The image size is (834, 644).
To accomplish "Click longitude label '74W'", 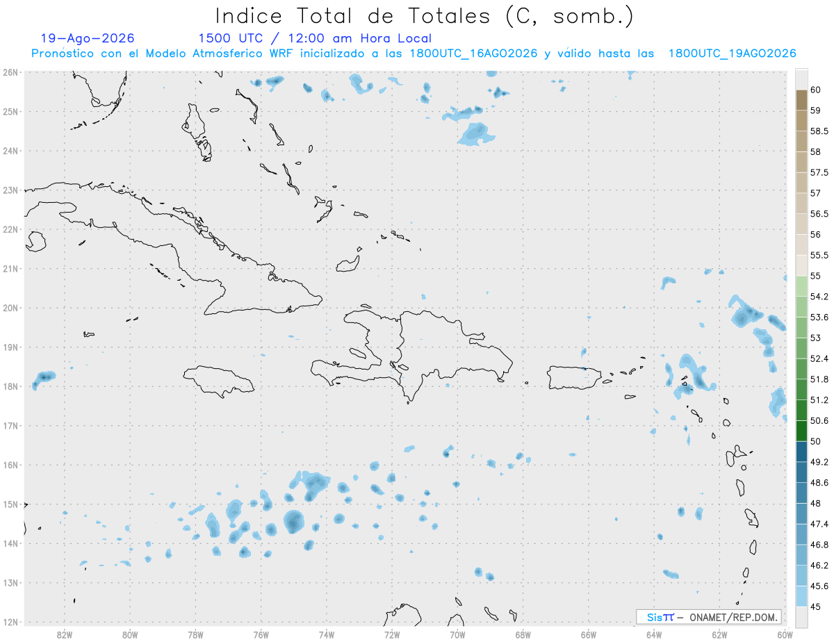I will click(327, 634).
